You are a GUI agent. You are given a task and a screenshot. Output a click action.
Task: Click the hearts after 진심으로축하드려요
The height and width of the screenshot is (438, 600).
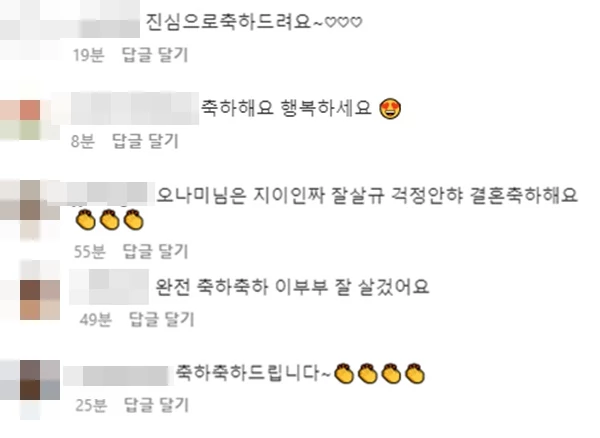(343, 23)
